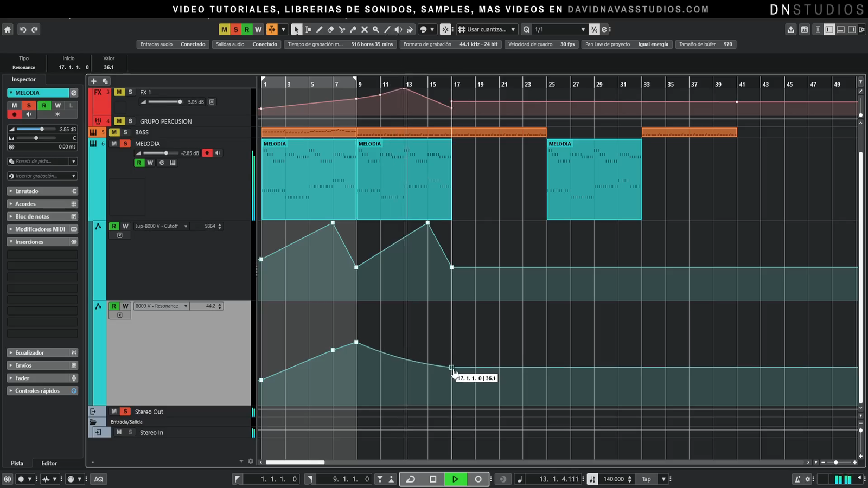
Task: Click the Undo arrow icon
Action: click(23, 30)
